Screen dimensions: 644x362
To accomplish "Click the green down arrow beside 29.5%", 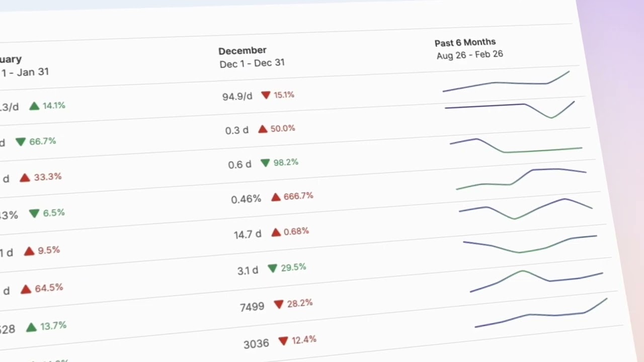I will [273, 268].
